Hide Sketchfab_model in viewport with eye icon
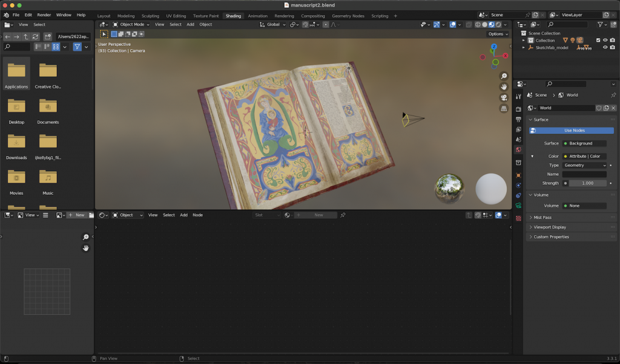The width and height of the screenshot is (620, 364). pos(605,48)
